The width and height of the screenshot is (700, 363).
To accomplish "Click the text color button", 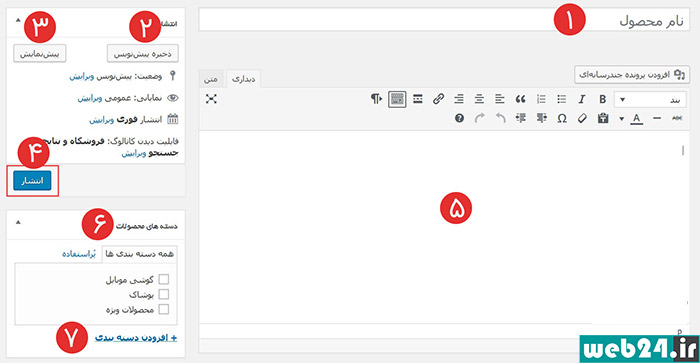I will [637, 118].
